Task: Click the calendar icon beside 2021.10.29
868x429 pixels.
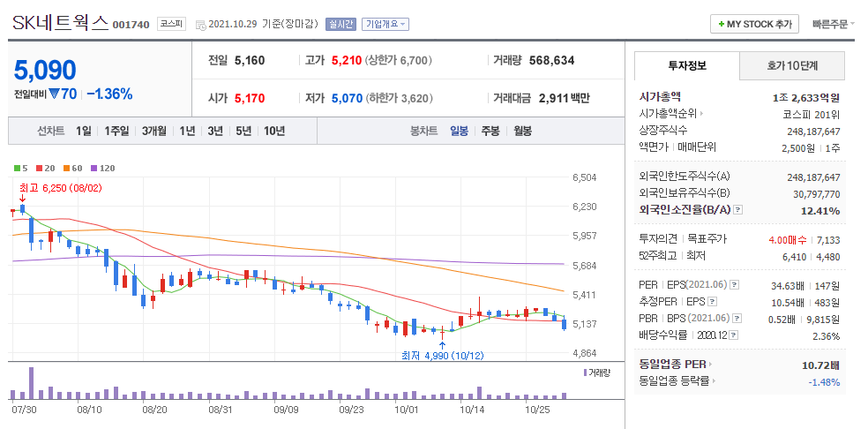Action: [x=200, y=25]
